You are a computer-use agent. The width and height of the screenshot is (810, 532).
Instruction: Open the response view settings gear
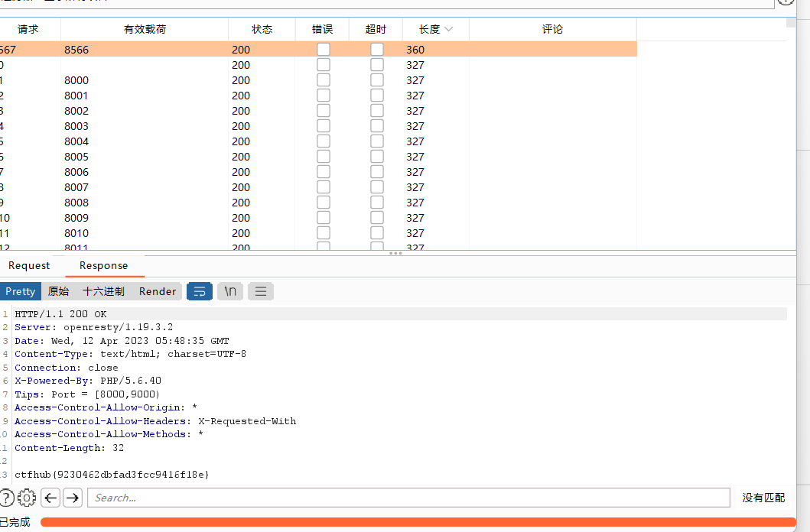click(27, 498)
